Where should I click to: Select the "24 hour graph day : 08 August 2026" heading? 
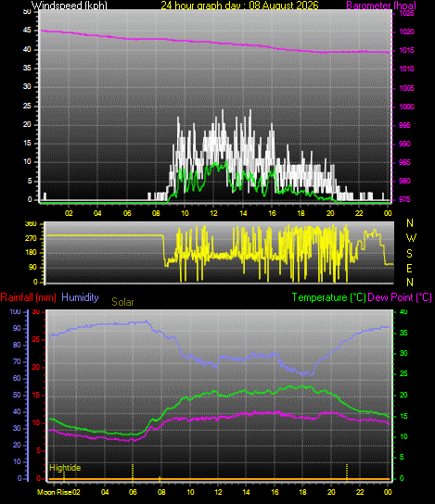[x=239, y=6]
